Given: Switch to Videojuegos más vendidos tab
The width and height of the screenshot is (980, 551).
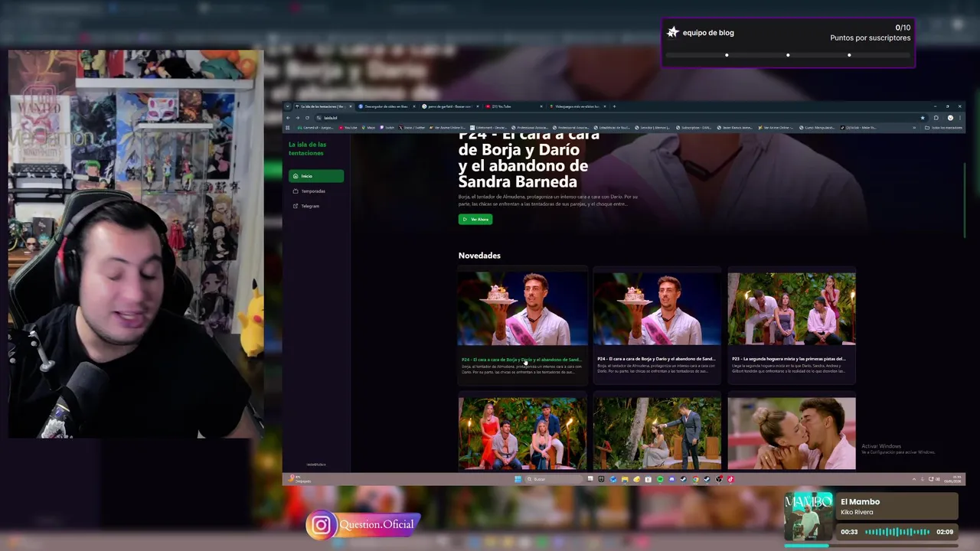Looking at the screenshot, I should click(x=577, y=106).
